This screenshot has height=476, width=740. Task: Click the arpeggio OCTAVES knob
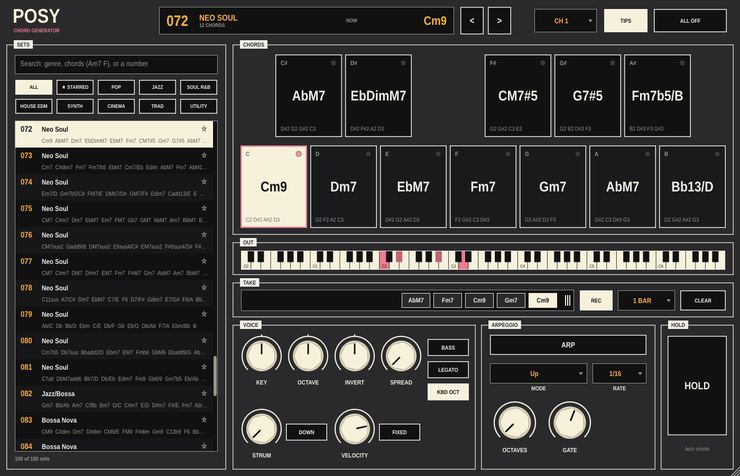[514, 422]
